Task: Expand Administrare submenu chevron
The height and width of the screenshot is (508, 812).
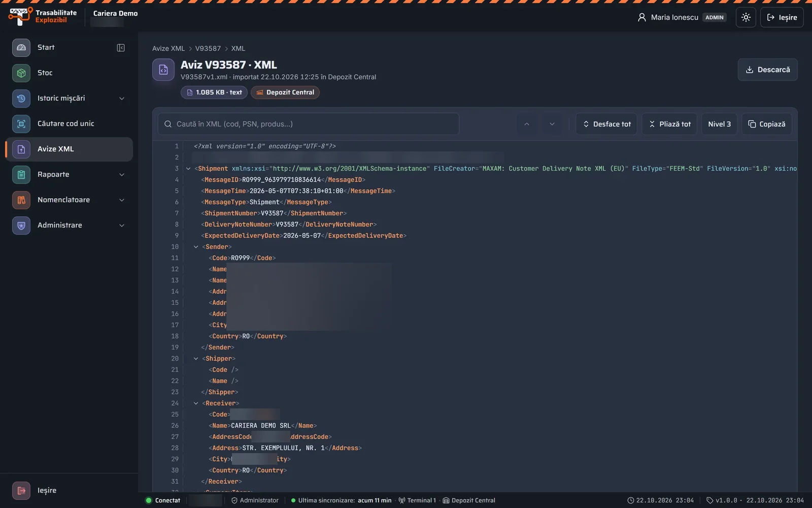Action: pos(122,226)
